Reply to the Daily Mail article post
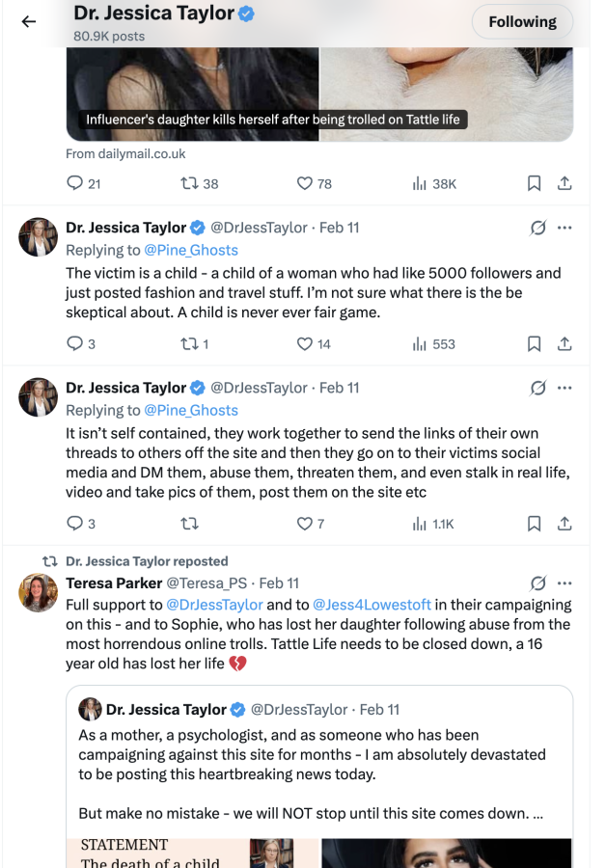This screenshot has width=606, height=868. 83,183
